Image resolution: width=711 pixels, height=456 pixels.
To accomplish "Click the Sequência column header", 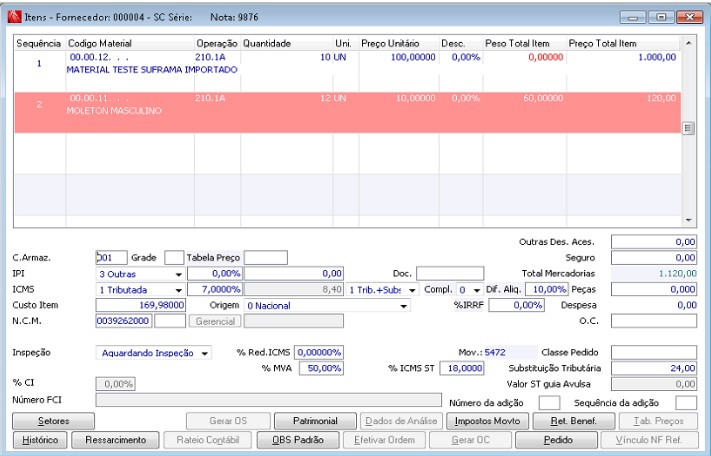I will [39, 44].
